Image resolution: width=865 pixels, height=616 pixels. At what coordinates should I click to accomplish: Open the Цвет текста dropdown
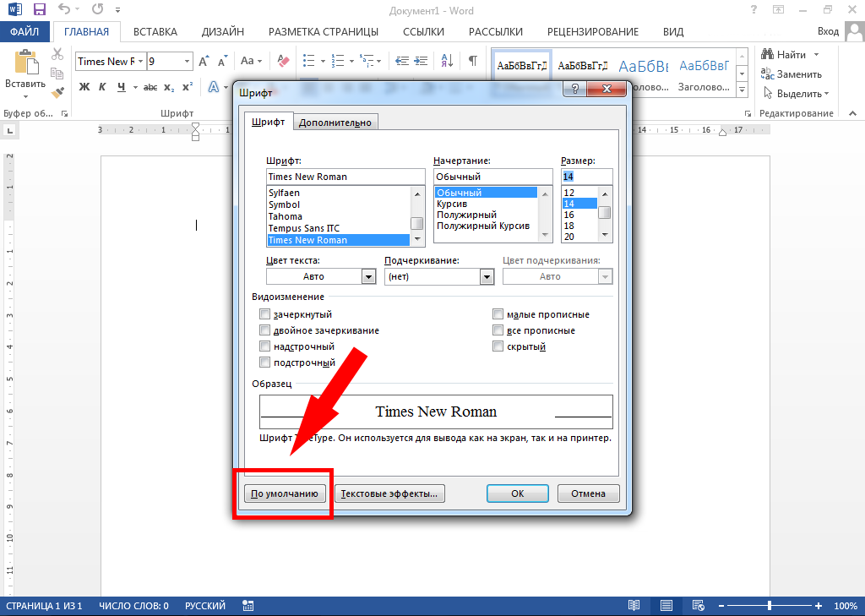[x=368, y=276]
